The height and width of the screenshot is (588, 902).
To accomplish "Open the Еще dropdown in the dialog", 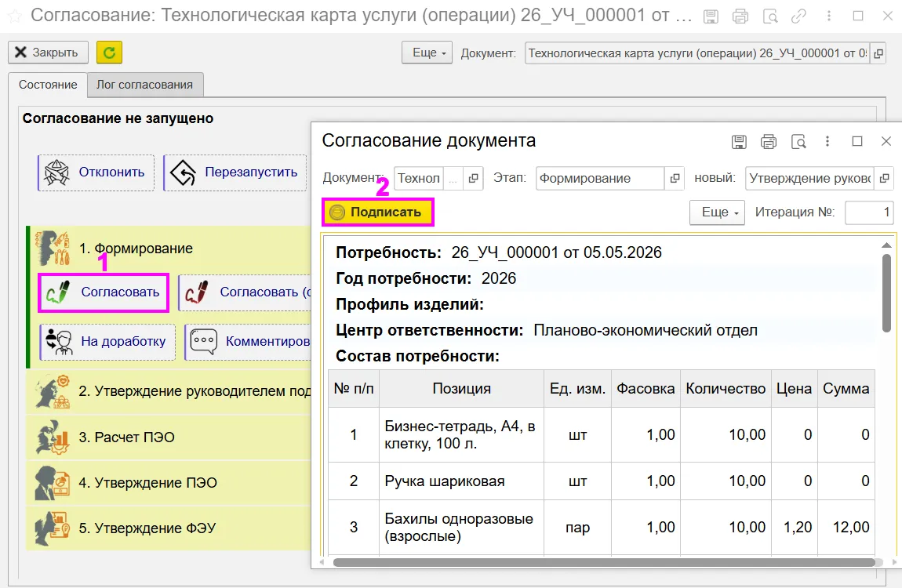I will pos(718,212).
